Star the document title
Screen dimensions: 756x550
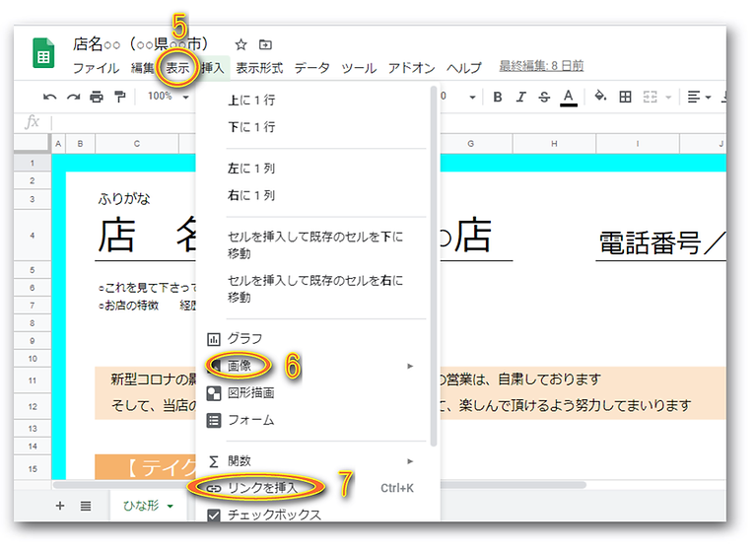coord(241,44)
